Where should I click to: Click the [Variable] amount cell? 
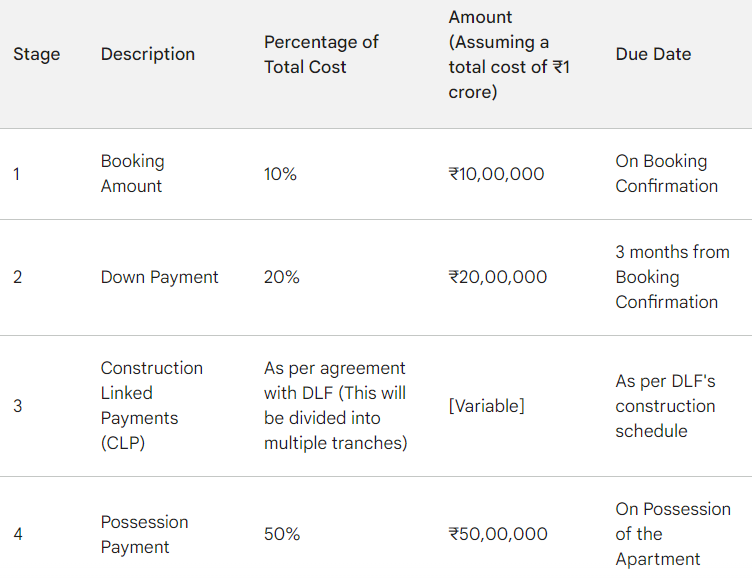pyautogui.click(x=486, y=406)
